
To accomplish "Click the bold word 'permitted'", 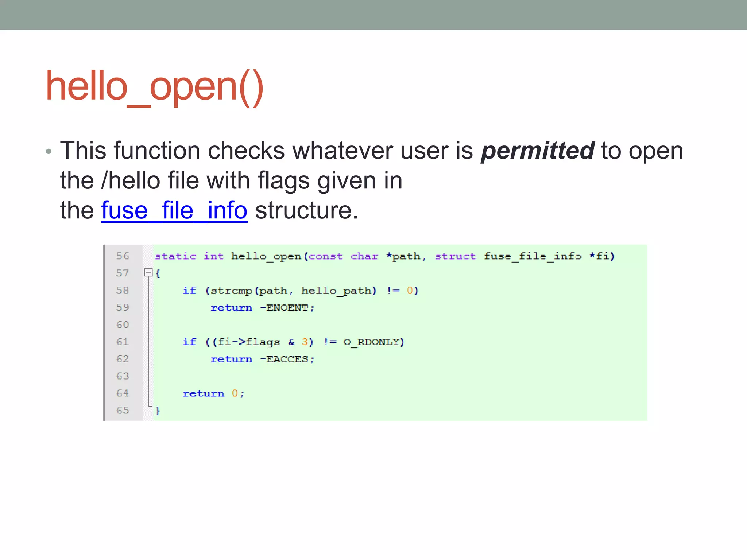I will pos(538,151).
